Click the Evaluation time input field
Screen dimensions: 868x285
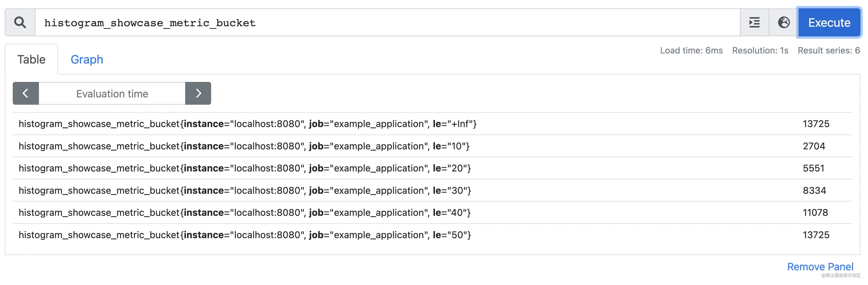pyautogui.click(x=112, y=93)
